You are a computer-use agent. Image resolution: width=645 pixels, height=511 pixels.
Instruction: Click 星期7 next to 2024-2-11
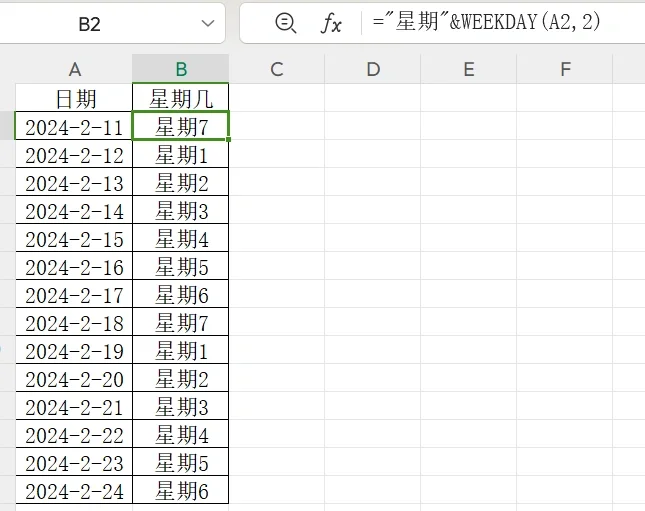click(x=181, y=126)
